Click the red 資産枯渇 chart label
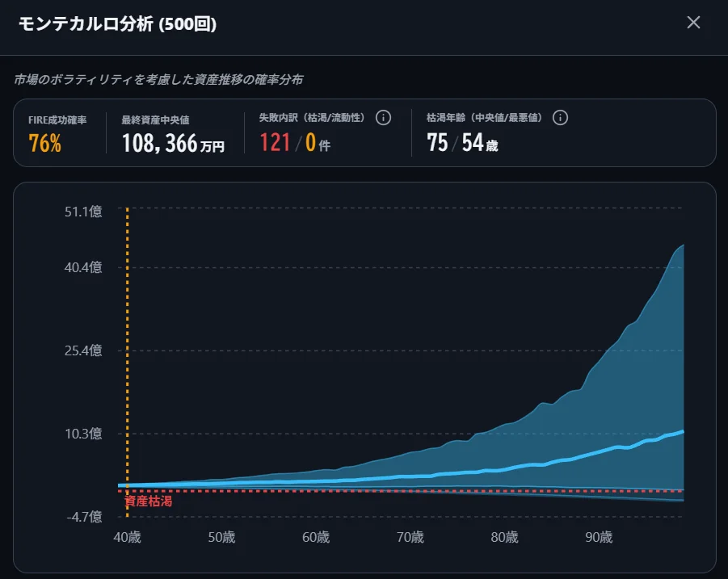This screenshot has width=728, height=579. pos(149,501)
